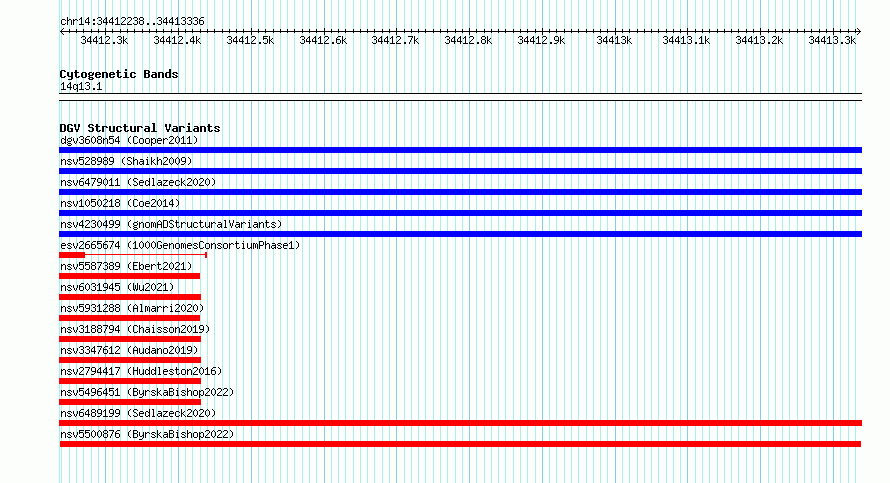Click the right arrow end of the ruler
This screenshot has height=483, width=890.
point(859,32)
